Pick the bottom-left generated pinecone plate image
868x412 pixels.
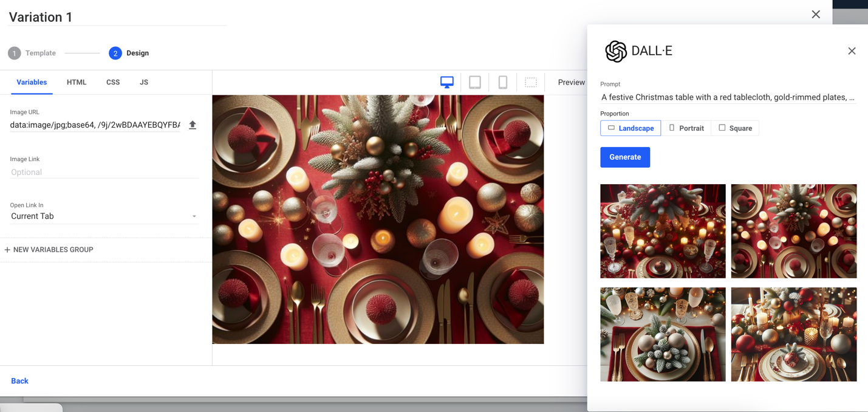click(x=663, y=334)
